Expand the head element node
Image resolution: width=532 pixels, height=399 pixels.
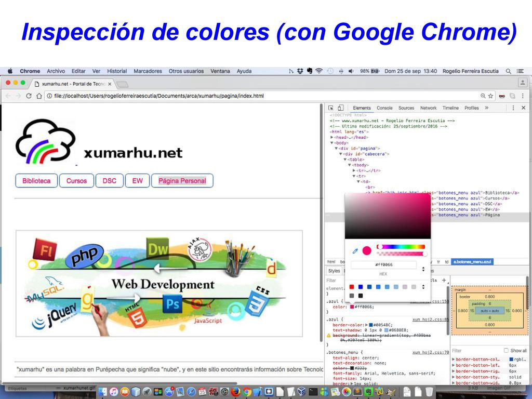pyautogui.click(x=332, y=137)
